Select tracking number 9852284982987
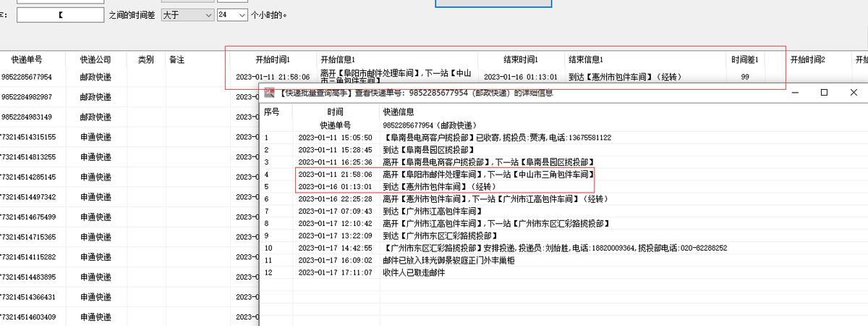This screenshot has width=868, height=326. pos(27,97)
